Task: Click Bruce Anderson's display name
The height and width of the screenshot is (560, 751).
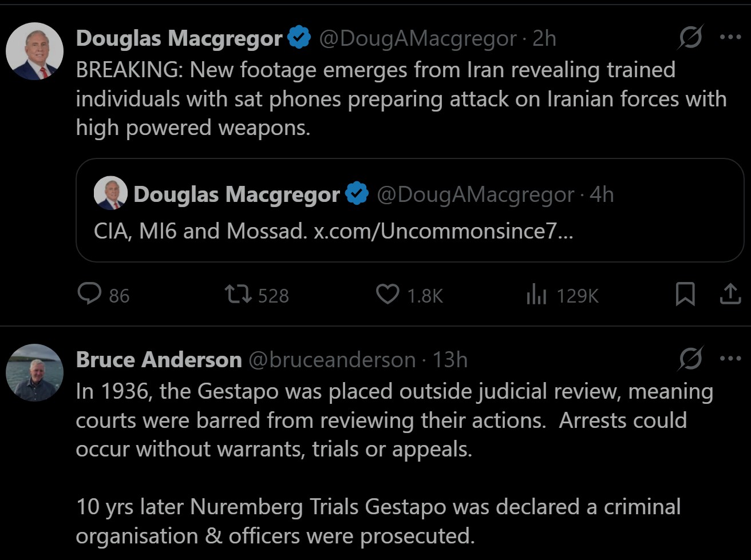Action: 159,360
